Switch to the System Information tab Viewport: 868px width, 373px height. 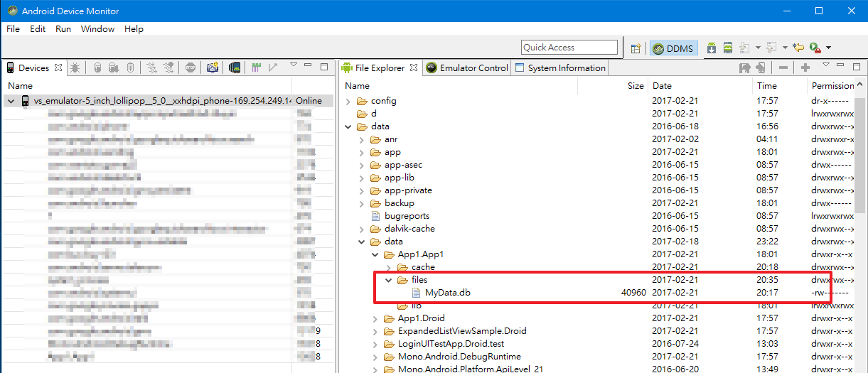point(560,68)
